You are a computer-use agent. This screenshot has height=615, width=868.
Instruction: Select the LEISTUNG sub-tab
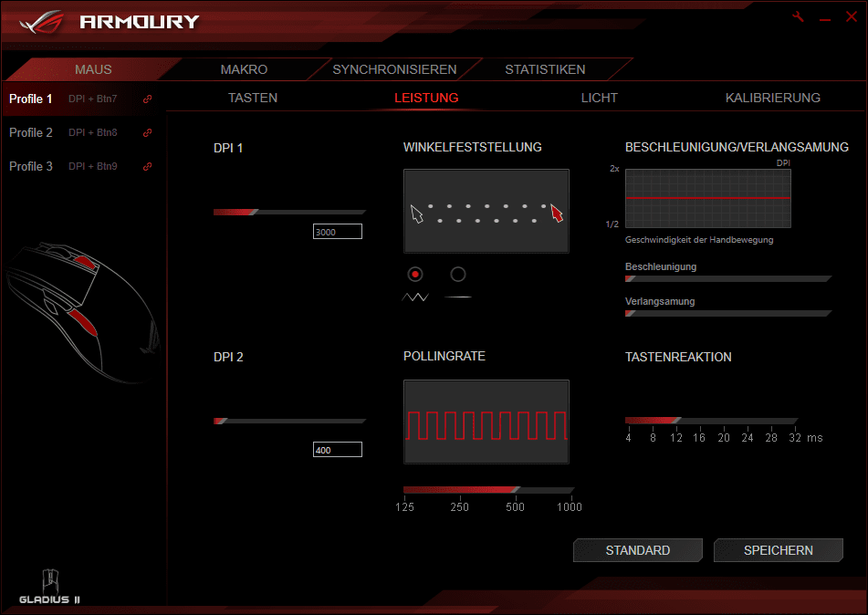coord(426,98)
